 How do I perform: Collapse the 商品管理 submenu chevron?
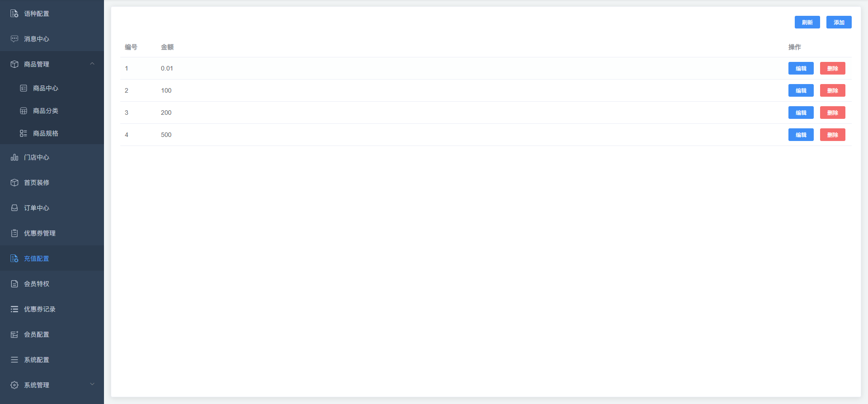(x=92, y=64)
